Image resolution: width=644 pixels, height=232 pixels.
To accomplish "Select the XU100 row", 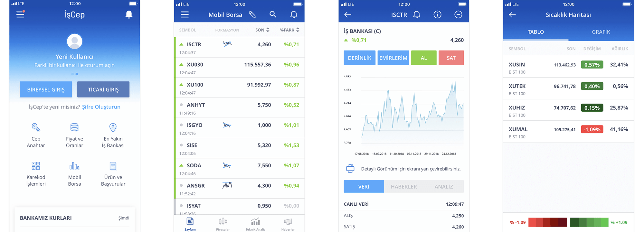I will pos(240,88).
